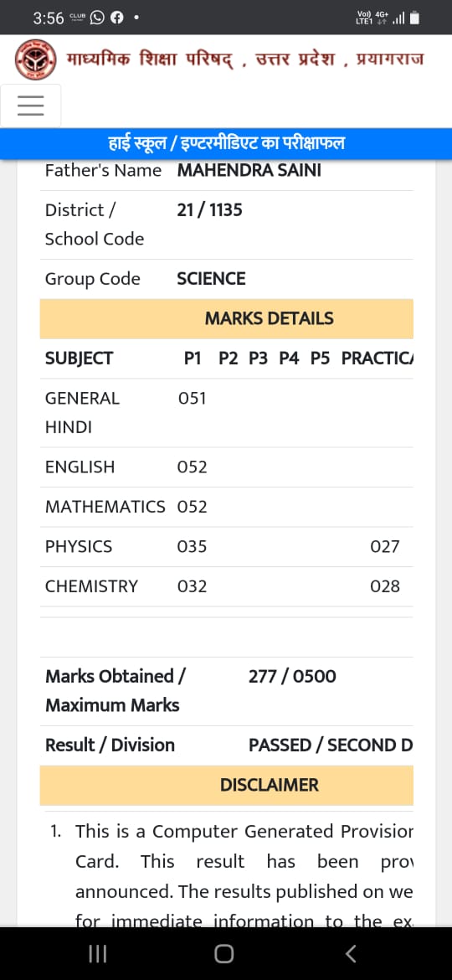Tap the WhatsApp notification icon

(x=97, y=18)
